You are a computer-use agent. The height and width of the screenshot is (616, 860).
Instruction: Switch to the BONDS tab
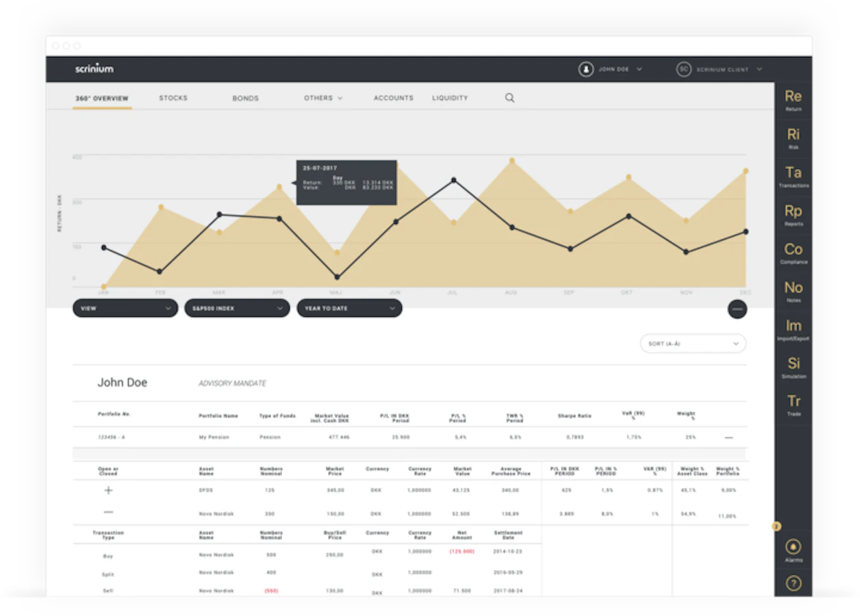[x=245, y=99]
